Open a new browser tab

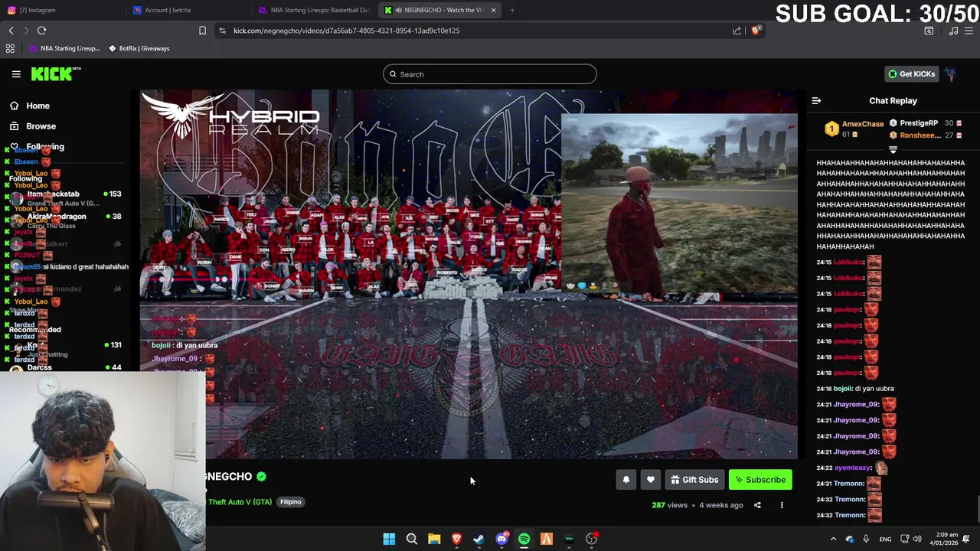pos(512,10)
